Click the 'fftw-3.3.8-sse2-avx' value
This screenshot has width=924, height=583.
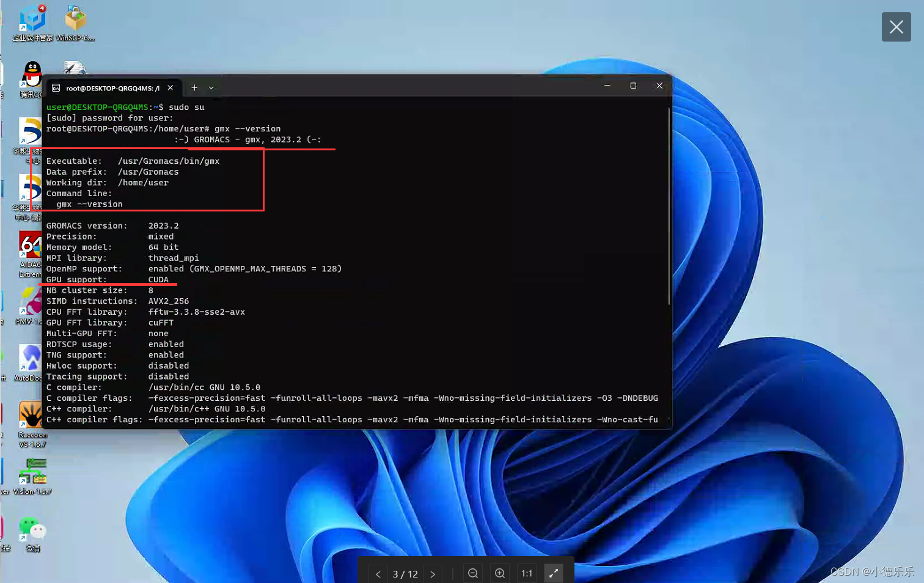(196, 312)
